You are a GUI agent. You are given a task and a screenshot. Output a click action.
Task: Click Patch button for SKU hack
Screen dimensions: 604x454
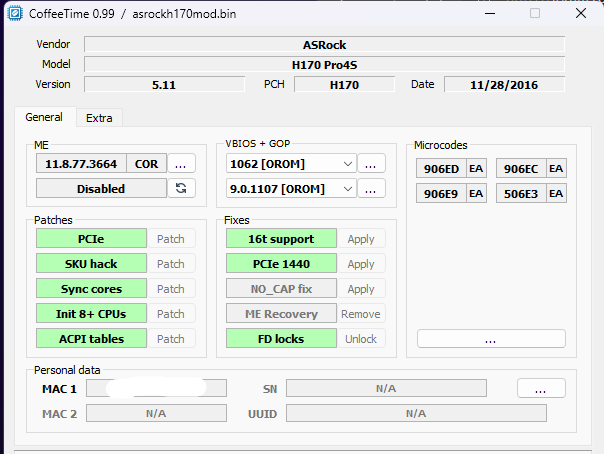click(x=171, y=264)
